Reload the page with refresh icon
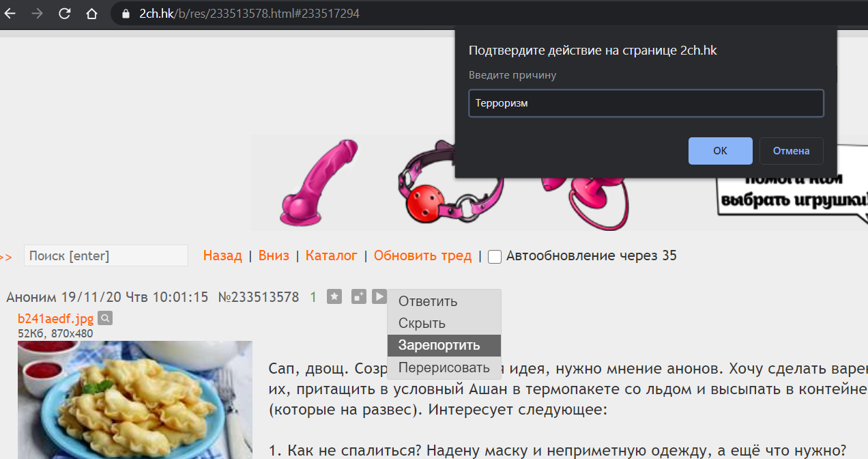The width and height of the screenshot is (868, 459). 65,13
